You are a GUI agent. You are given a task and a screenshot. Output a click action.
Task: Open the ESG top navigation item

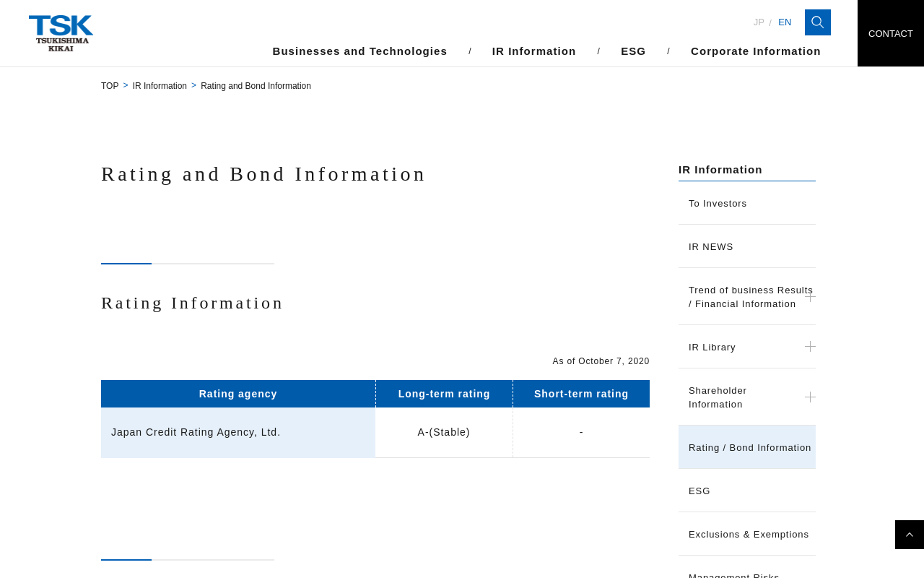[633, 51]
